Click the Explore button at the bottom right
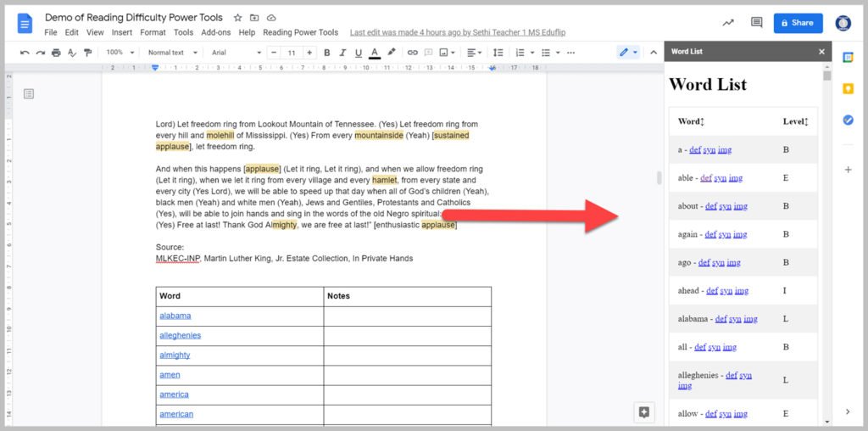The image size is (868, 431). [644, 412]
